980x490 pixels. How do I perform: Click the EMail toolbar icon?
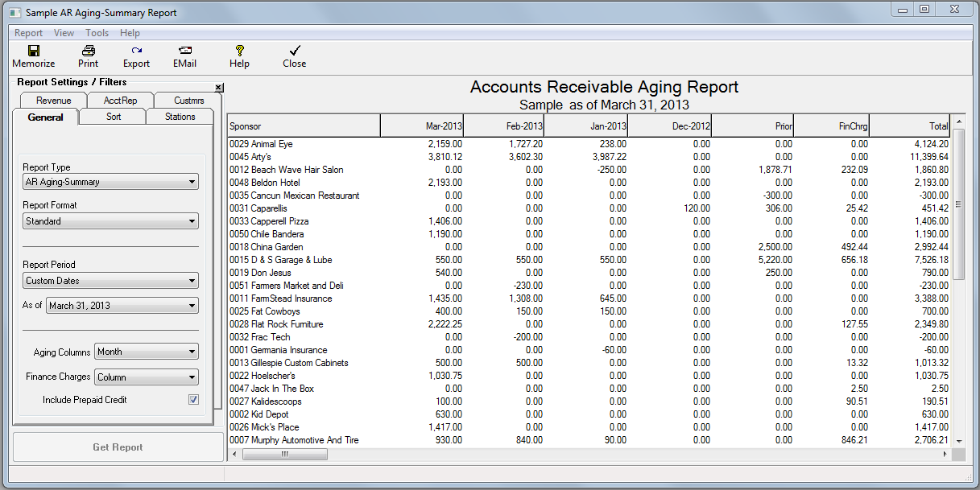(184, 50)
